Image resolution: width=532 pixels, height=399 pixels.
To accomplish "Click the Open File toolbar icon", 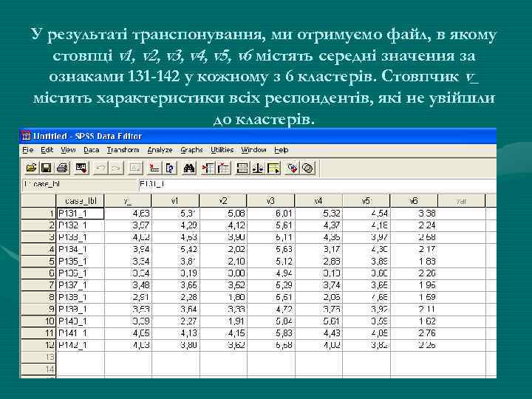I will click(31, 168).
